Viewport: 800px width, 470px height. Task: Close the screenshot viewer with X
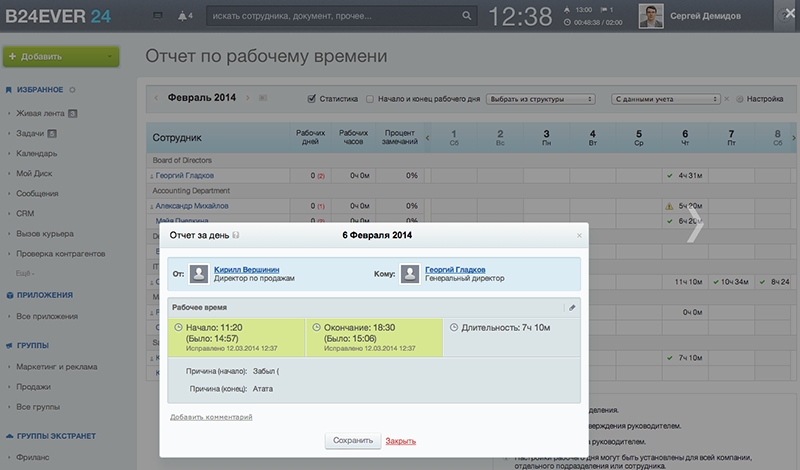pyautogui.click(x=790, y=13)
